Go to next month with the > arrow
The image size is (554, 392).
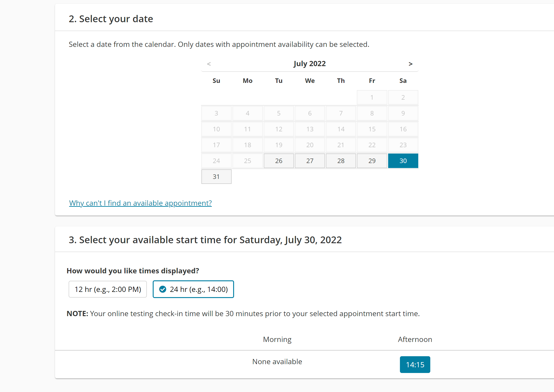pyautogui.click(x=410, y=64)
